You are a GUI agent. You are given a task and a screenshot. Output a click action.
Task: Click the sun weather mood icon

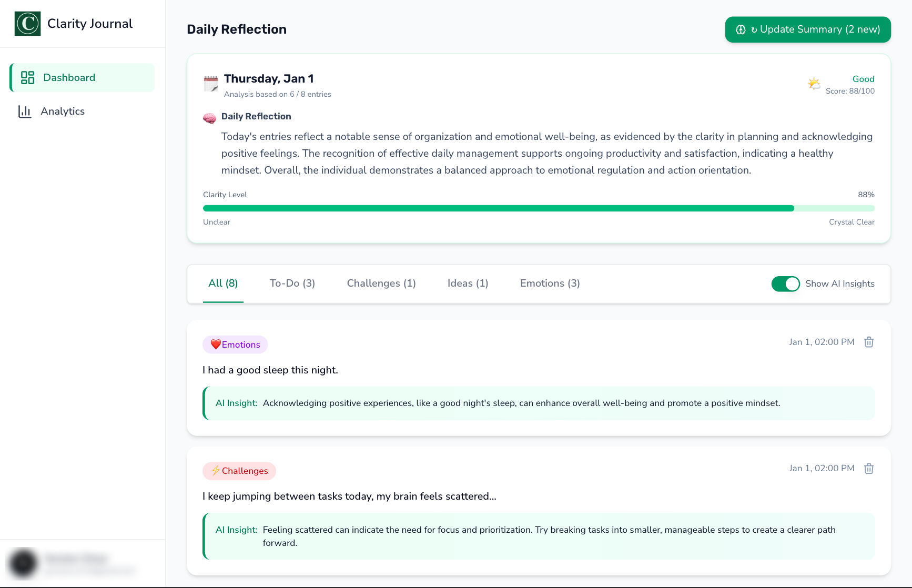(814, 84)
